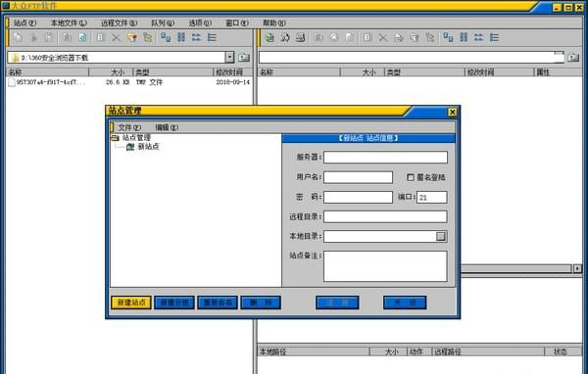Image resolution: width=588 pixels, height=374 pixels.
Task: Switch local pane to large icons view
Action: [166, 37]
